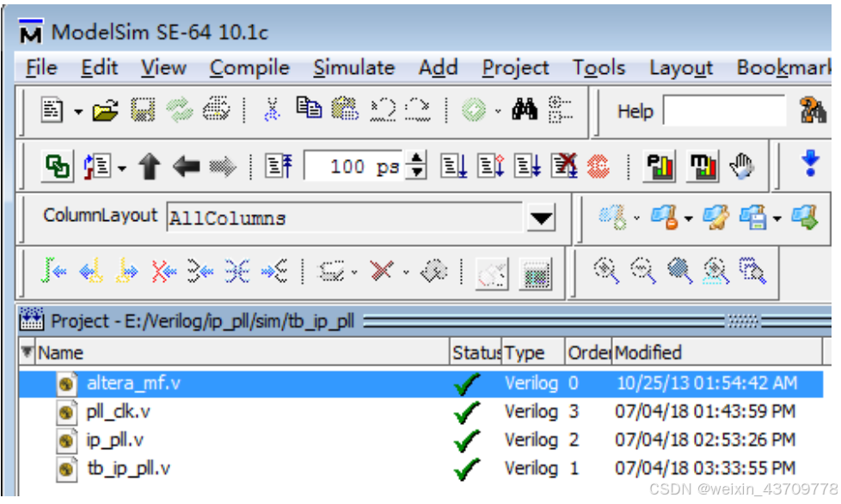Click the Type column header
The width and height of the screenshot is (841, 504).
coord(533,353)
